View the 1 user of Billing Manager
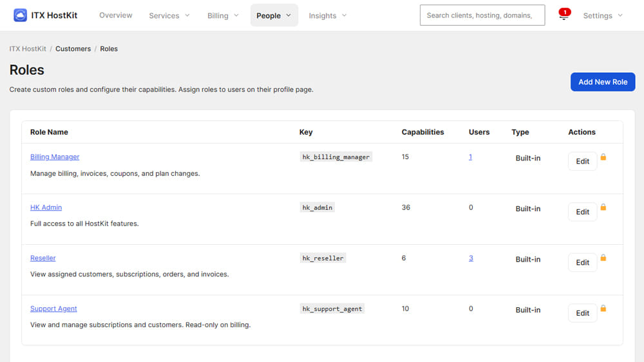Image resolution: width=644 pixels, height=362 pixels. [x=470, y=157]
